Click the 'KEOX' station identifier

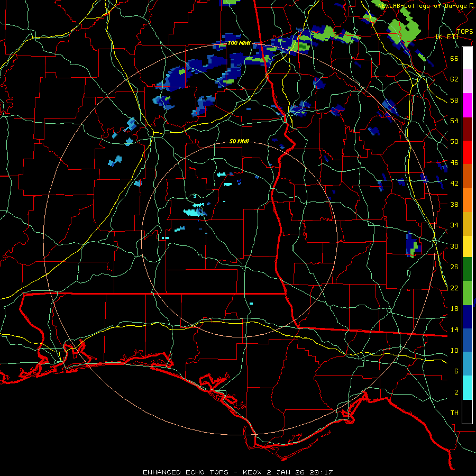point(253,472)
